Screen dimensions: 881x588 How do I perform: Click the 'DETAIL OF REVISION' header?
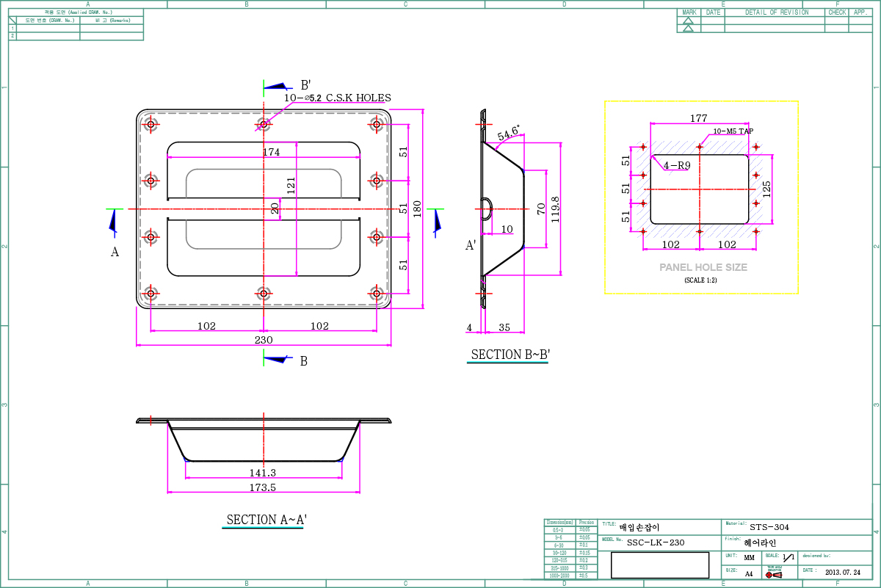click(x=777, y=12)
